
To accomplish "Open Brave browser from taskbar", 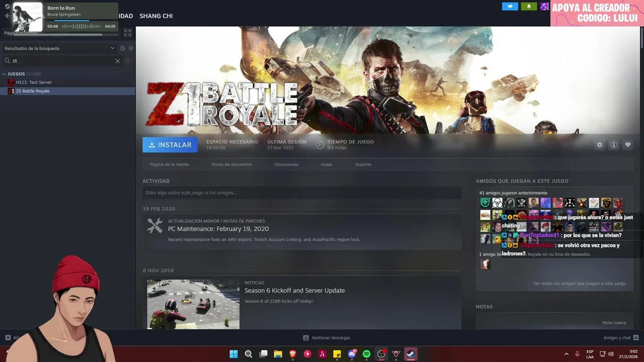I will click(293, 354).
